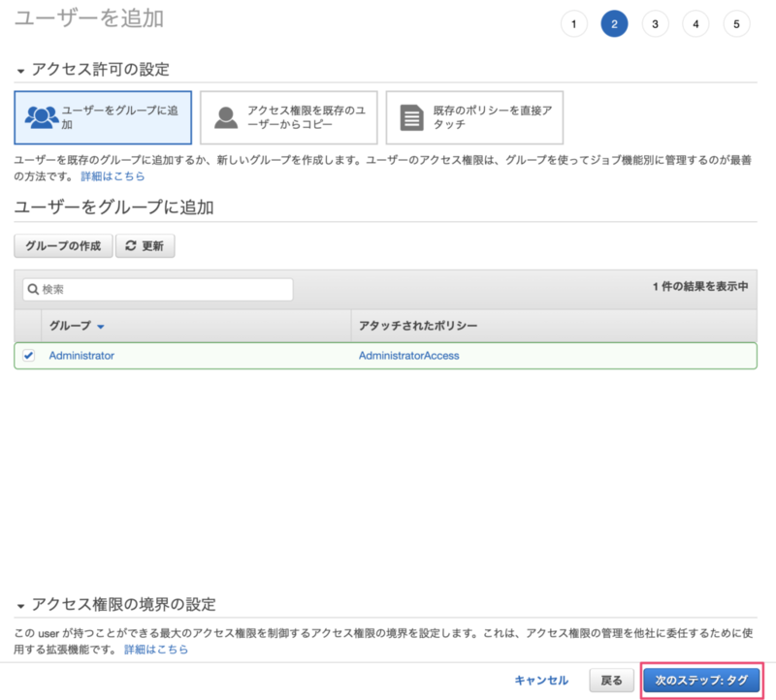
Task: Click the refresh icon beside 更新
Action: pos(131,245)
